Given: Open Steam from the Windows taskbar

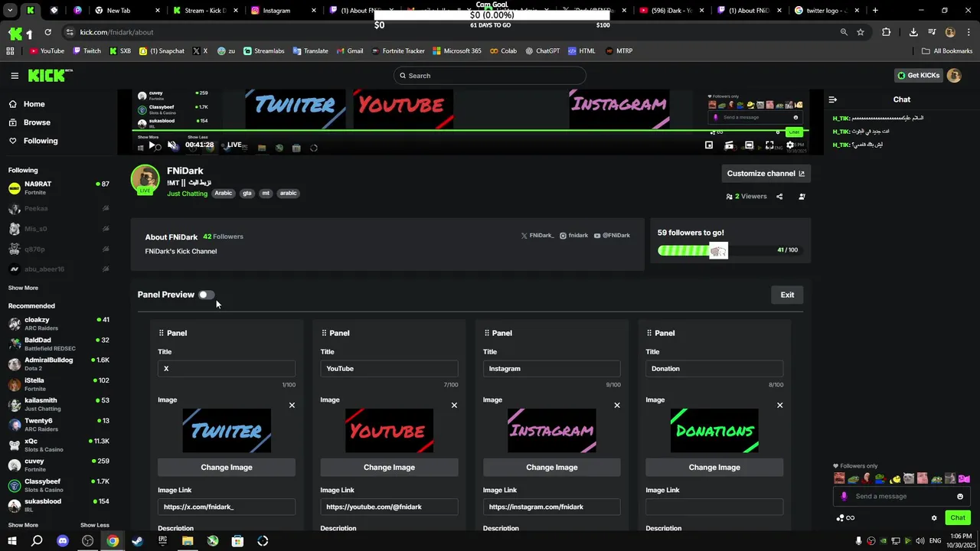Looking at the screenshot, I should point(138,541).
